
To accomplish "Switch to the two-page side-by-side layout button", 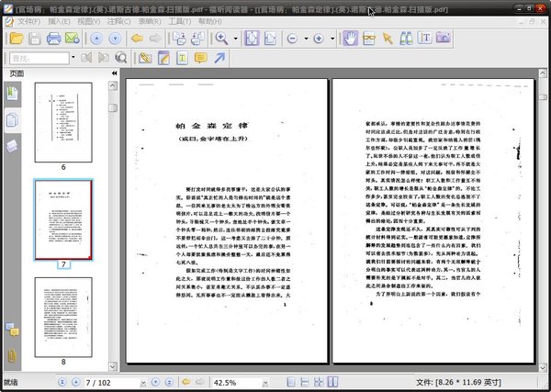I will pos(332,382).
